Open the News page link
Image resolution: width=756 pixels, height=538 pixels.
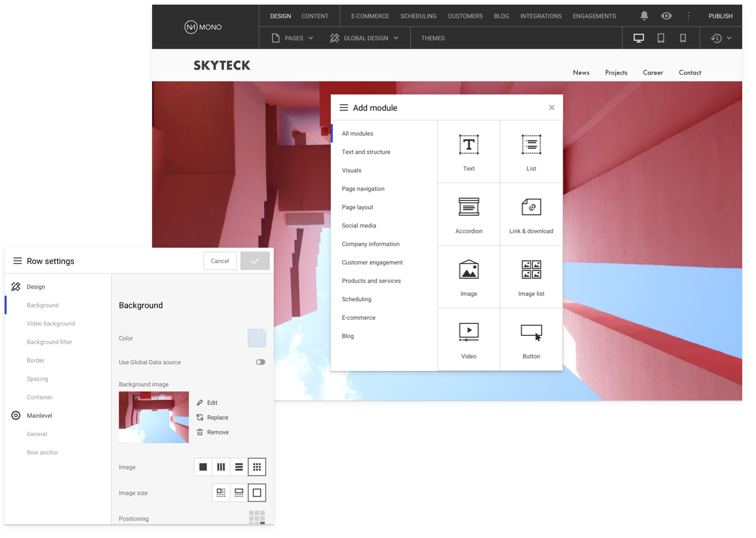click(x=581, y=73)
